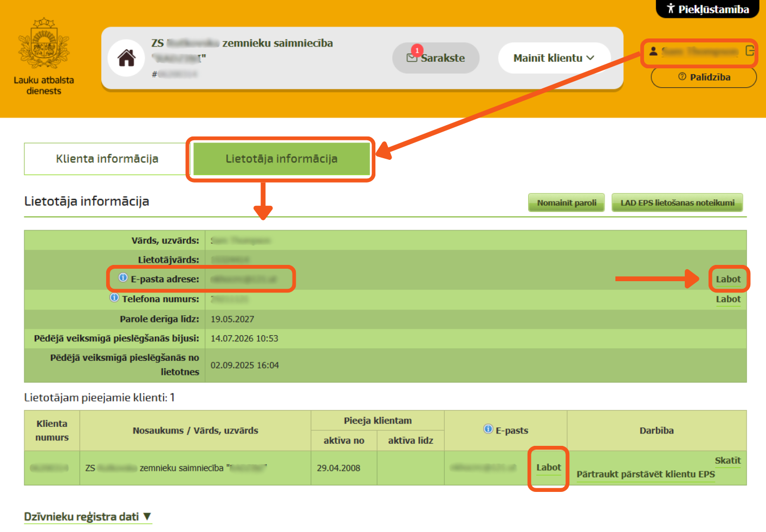Open the home page via house icon
Image resolution: width=766 pixels, height=532 pixels.
pos(127,58)
